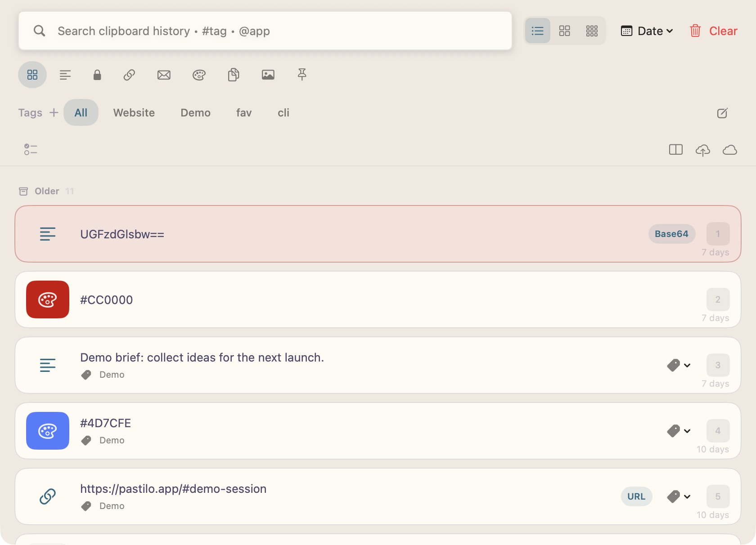Toggle the split preview pane
Screen dimensions: 756x545
(676, 150)
